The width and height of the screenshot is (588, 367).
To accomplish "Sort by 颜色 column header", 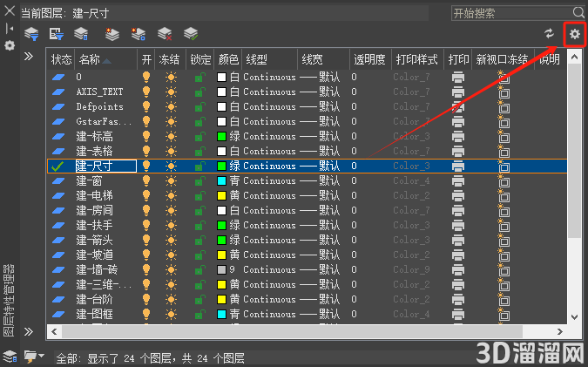I will 228,59.
